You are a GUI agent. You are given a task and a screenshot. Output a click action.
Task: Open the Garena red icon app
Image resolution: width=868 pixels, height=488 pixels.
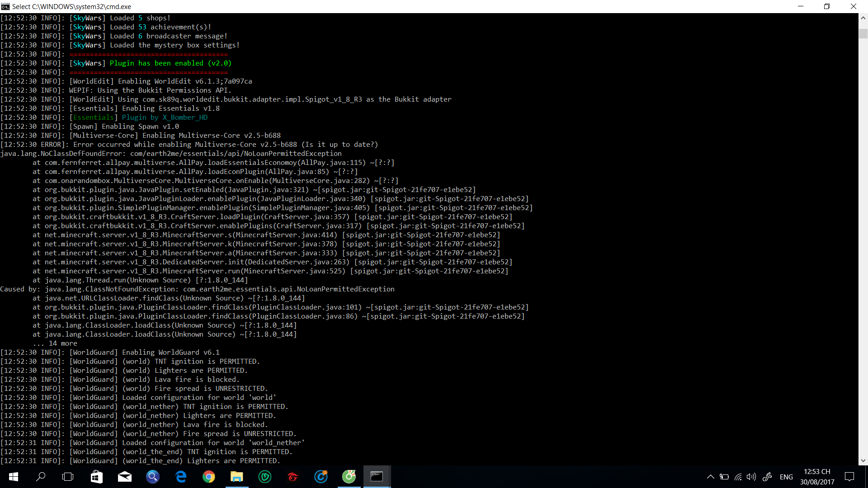293,477
